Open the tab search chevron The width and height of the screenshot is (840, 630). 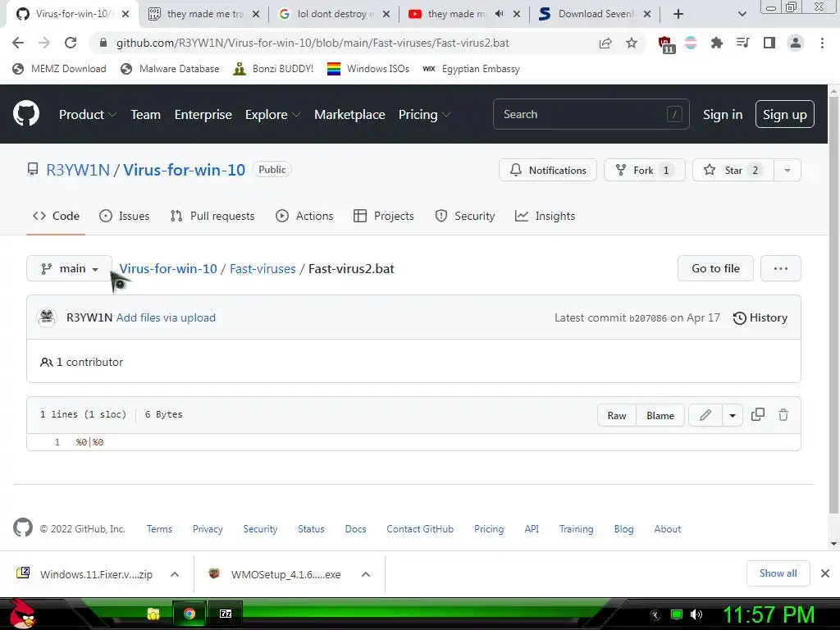coord(742,14)
